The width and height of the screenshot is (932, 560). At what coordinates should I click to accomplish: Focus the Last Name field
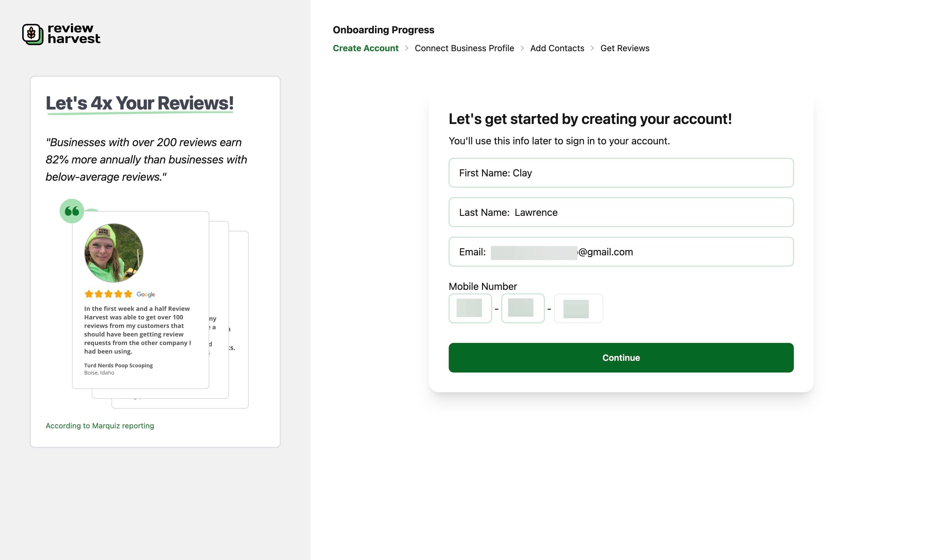pos(621,212)
